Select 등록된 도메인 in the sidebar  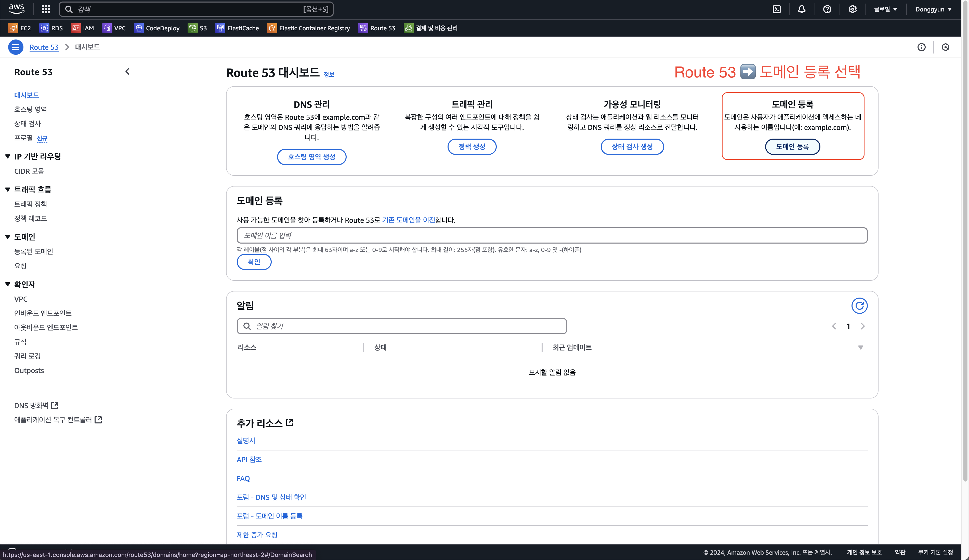33,251
